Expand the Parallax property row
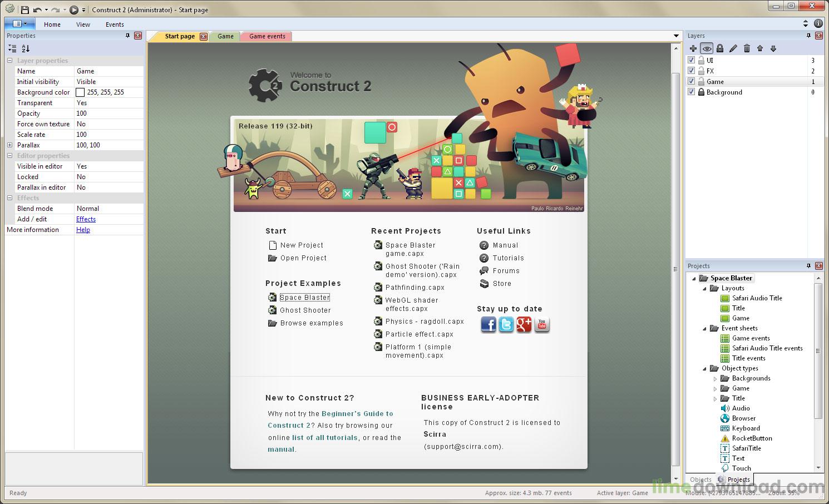The width and height of the screenshot is (829, 504). 9,145
